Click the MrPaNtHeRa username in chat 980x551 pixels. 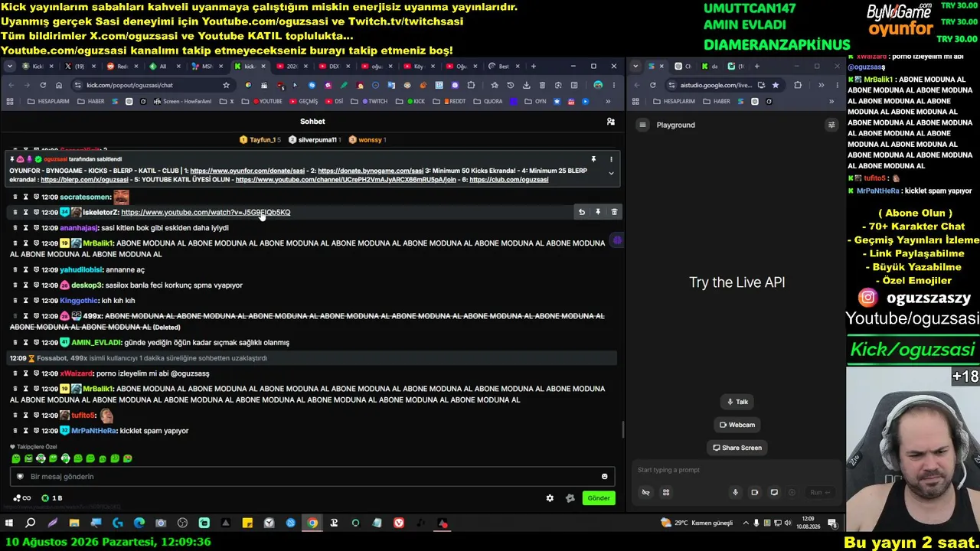[93, 431]
